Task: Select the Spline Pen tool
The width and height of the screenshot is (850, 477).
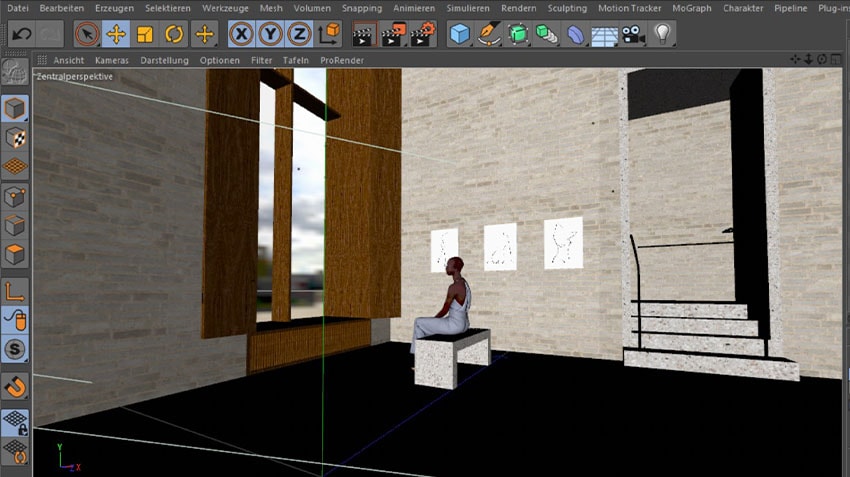Action: point(489,34)
